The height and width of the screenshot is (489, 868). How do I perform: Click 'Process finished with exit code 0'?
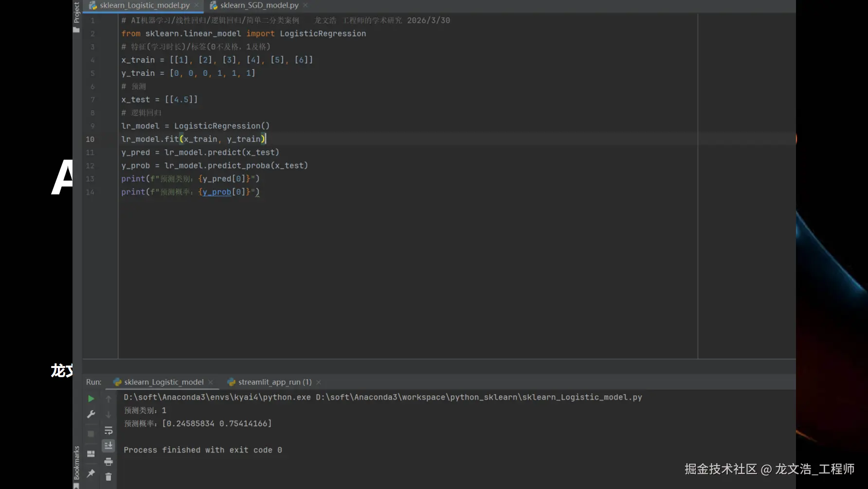click(x=203, y=450)
